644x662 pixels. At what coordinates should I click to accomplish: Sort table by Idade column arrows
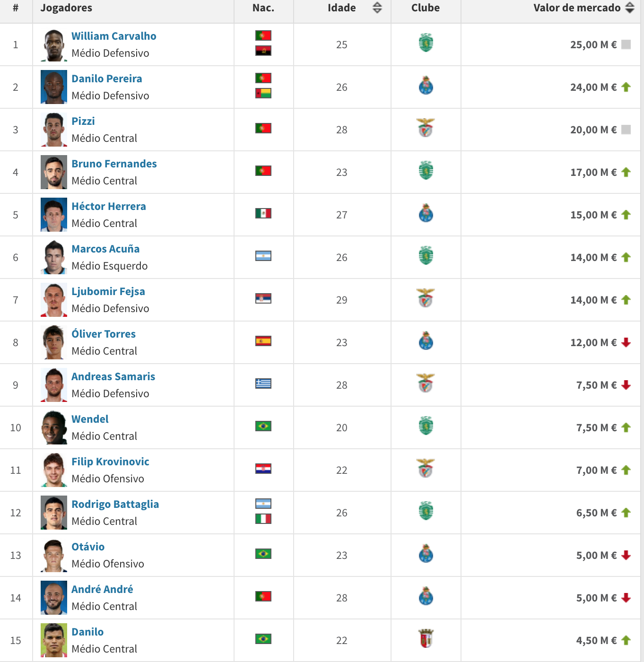[x=377, y=8]
